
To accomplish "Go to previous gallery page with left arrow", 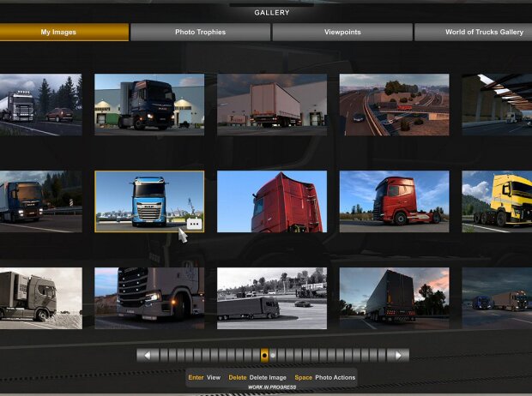I will point(148,356).
